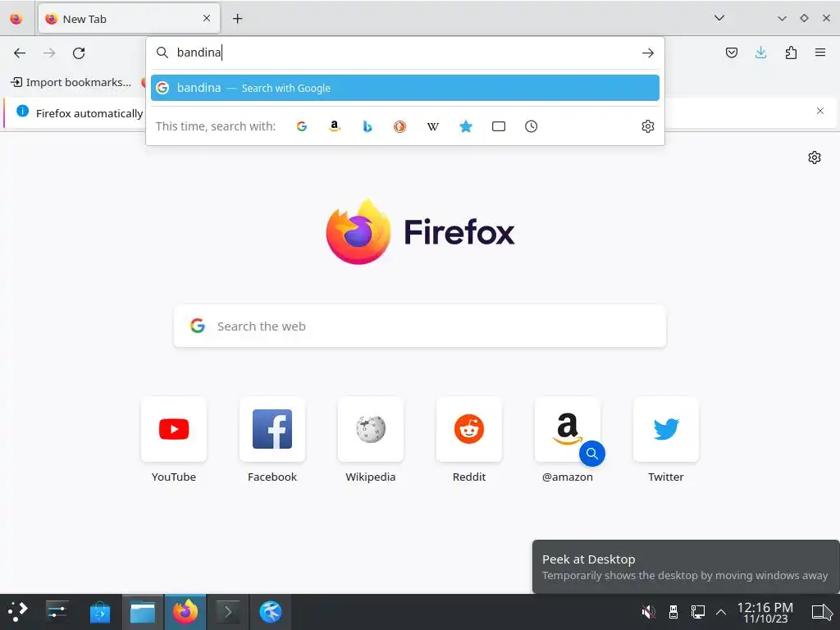The image size is (840, 630).
Task: Personalize new tab with gear icon
Action: [x=815, y=157]
